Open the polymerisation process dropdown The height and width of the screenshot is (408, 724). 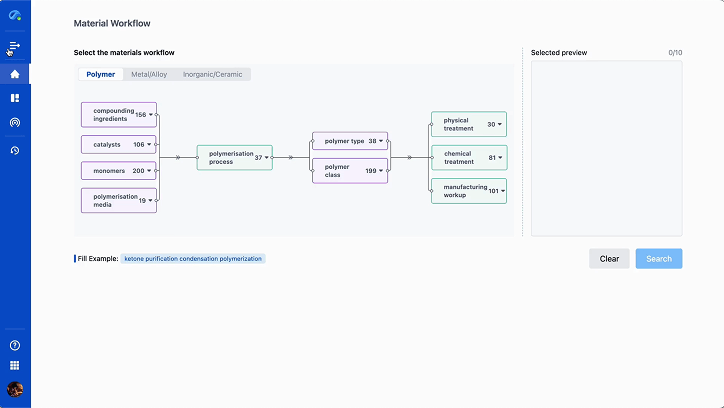tap(267, 157)
